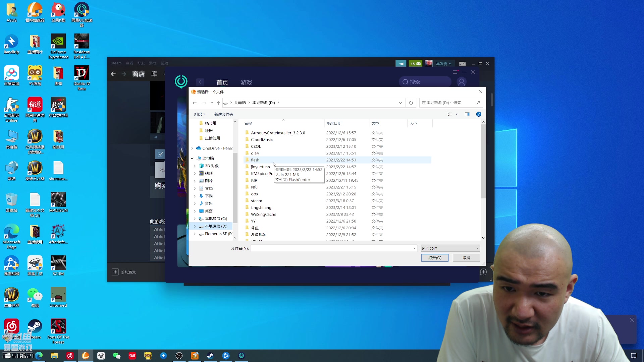The image size is (644, 362).
Task: Open 好友 menu in Steam menu bar
Action: coord(141,63)
